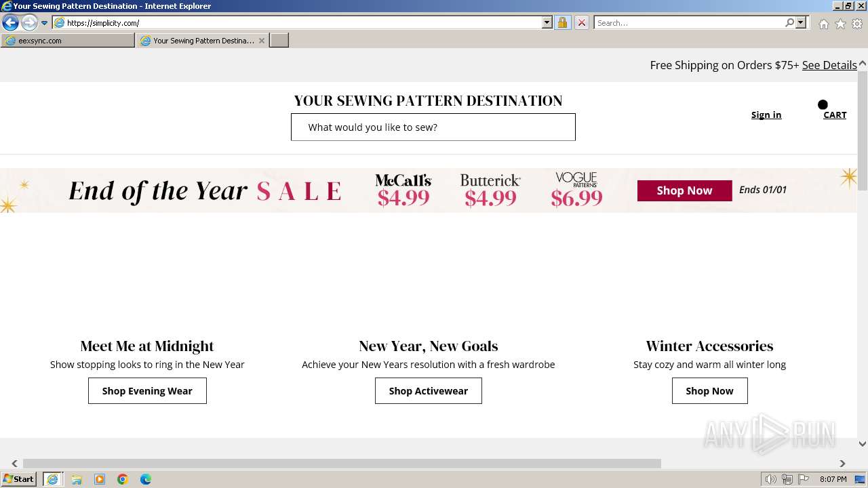Viewport: 868px width, 488px height.
Task: Click the Shop Now sale banner button
Action: (684, 190)
